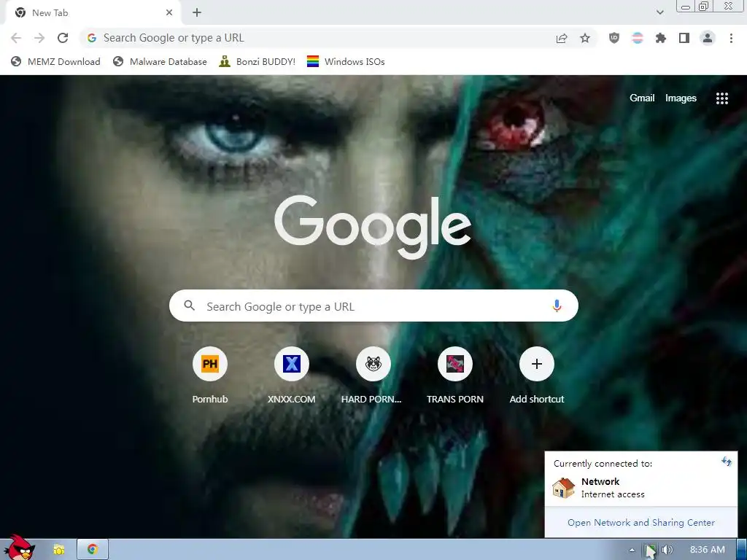The width and height of the screenshot is (747, 560).
Task: Open the taskbar file explorer icon
Action: point(58,550)
